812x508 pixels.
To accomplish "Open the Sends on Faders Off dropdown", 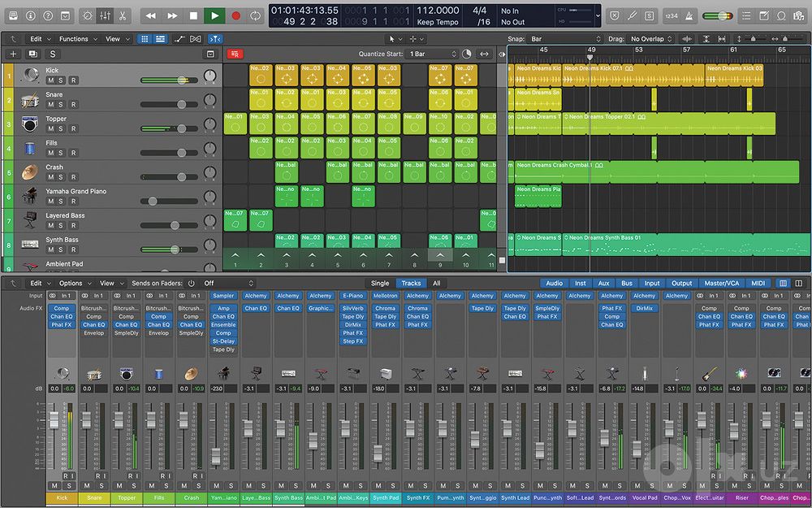I will click(x=228, y=284).
